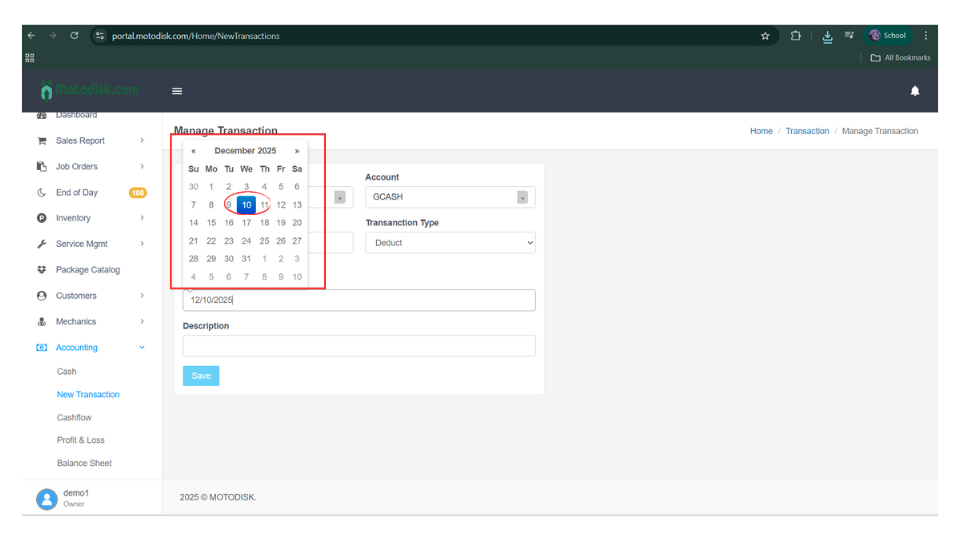Click the Description input field
The image size is (960, 540).
tap(358, 346)
